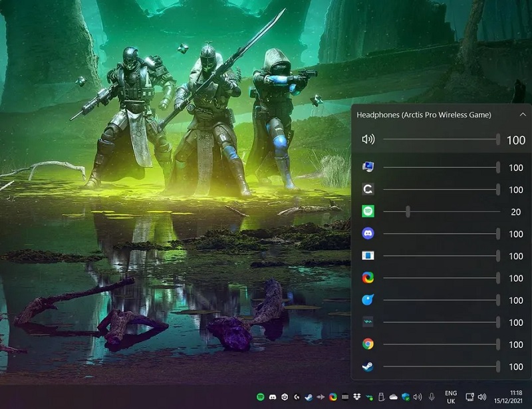Open Discord from the taskbar tray
The image size is (532, 409).
point(271,397)
